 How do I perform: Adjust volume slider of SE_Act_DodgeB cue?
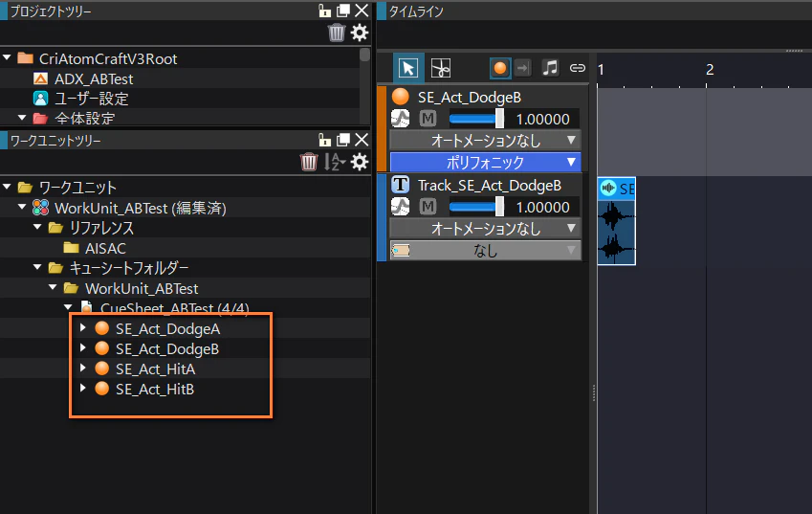tap(476, 119)
